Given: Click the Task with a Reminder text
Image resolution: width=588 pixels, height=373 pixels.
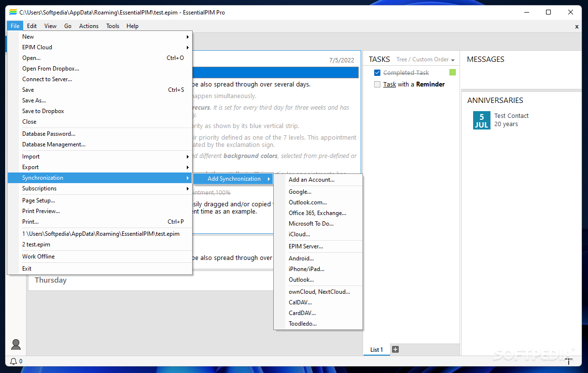Looking at the screenshot, I should (x=414, y=85).
